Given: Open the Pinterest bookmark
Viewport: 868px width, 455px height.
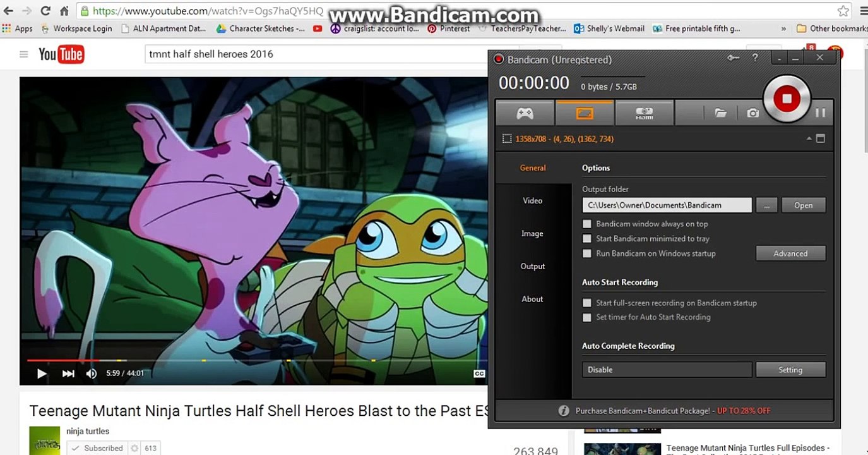Looking at the screenshot, I should click(x=449, y=28).
